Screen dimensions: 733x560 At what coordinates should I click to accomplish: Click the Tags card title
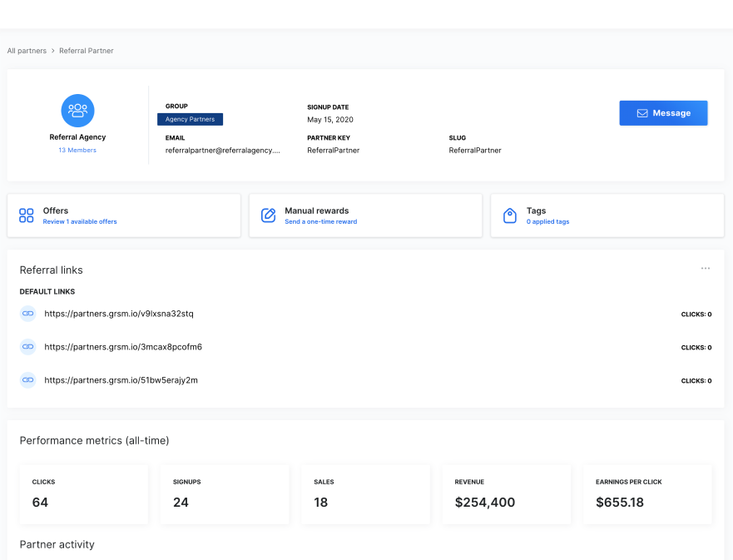click(x=536, y=211)
